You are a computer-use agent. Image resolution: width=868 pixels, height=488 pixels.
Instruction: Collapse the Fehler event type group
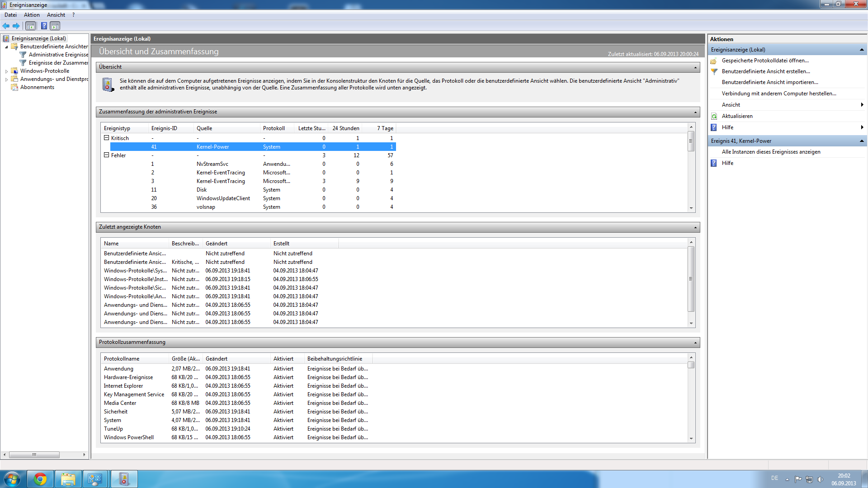(x=107, y=155)
